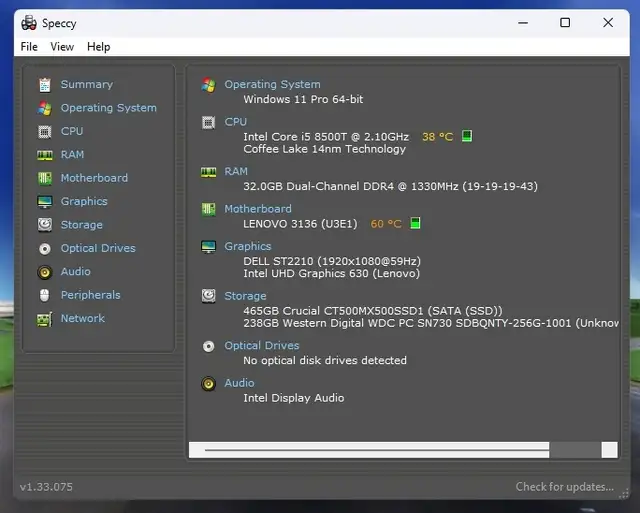Screen dimensions: 640x513
Task: Click the green motherboard temperature indicator icon
Action: 415,223
